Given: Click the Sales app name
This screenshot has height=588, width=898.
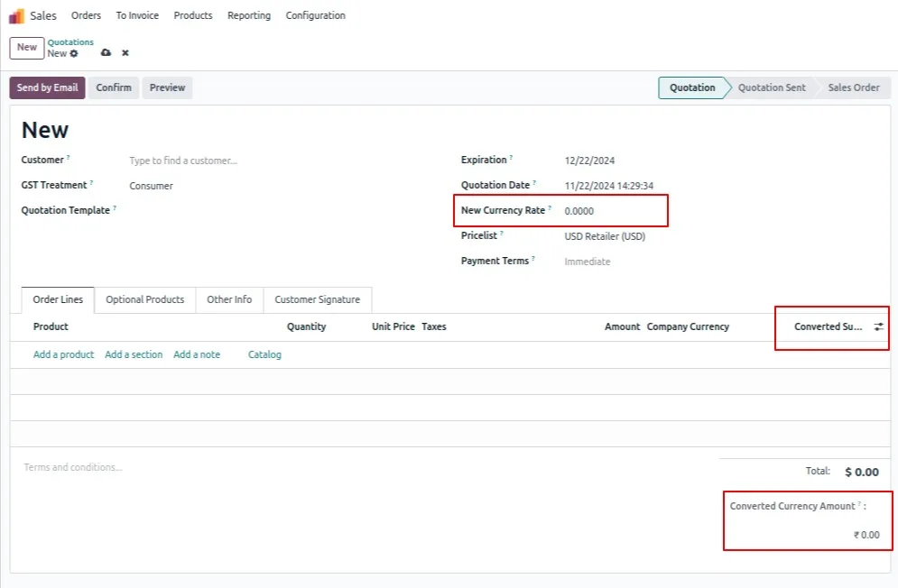Looking at the screenshot, I should tap(43, 15).
